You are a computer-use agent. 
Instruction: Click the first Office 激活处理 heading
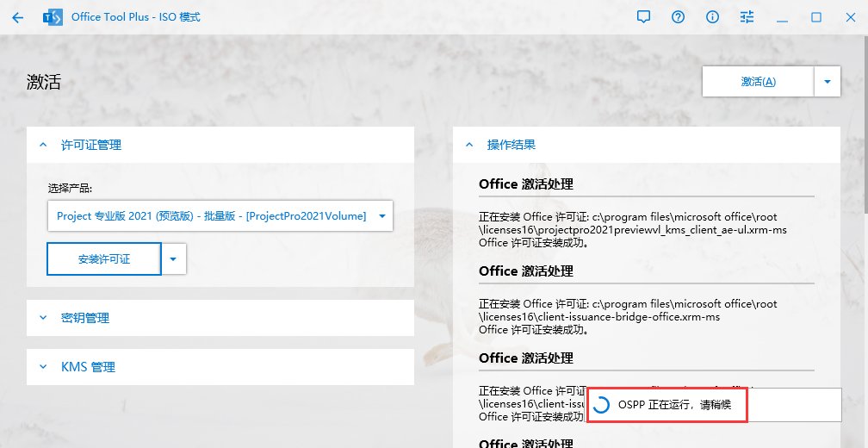pos(526,184)
